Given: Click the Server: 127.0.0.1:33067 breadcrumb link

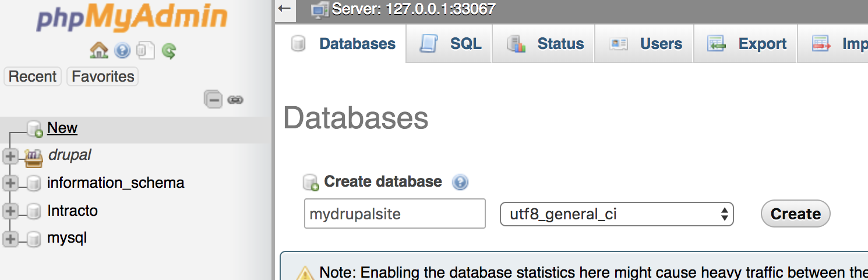Looking at the screenshot, I should [414, 9].
